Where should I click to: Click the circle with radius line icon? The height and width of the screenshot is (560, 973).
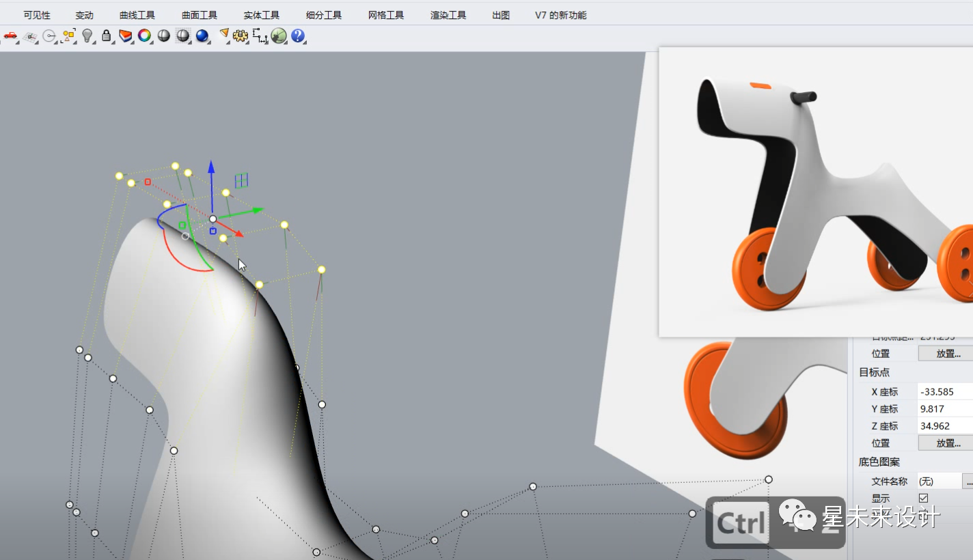(x=49, y=36)
